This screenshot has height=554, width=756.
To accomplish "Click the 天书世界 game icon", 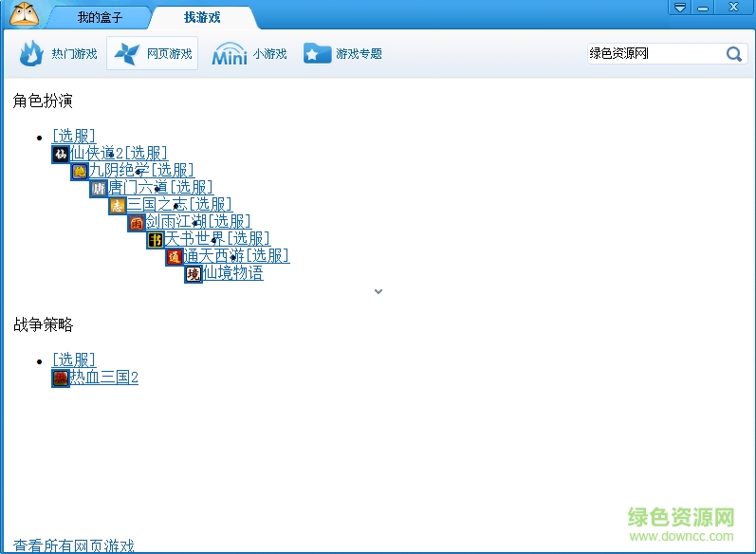I will pyautogui.click(x=156, y=239).
